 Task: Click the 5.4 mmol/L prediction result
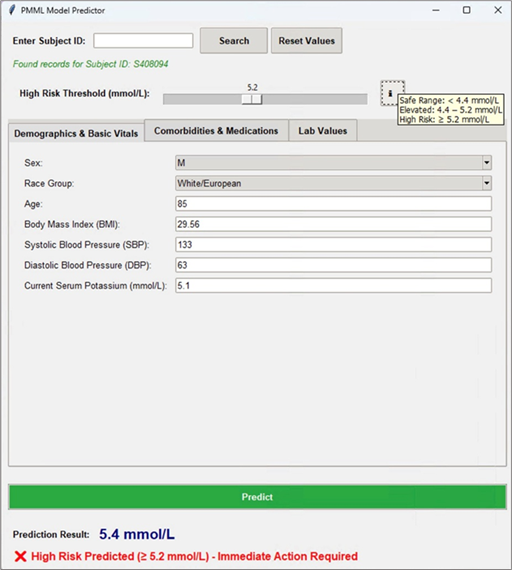point(137,534)
